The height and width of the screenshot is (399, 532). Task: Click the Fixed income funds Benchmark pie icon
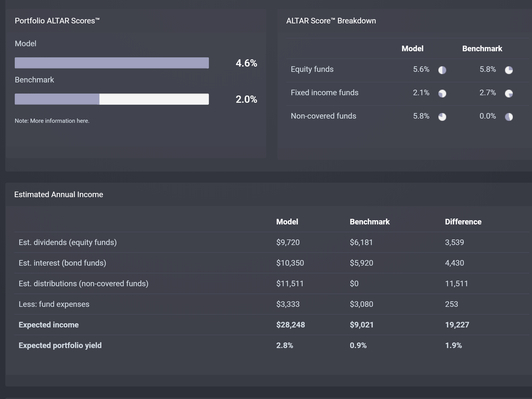[509, 93]
